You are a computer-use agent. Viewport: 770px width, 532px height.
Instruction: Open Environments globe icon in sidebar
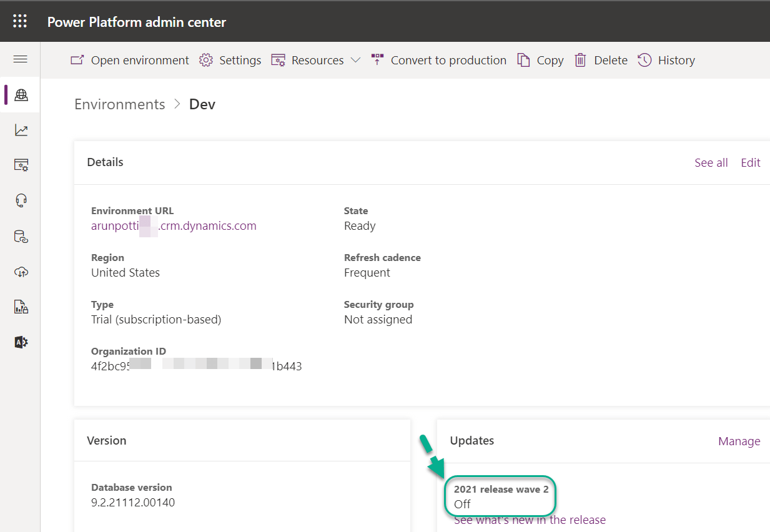tap(21, 95)
